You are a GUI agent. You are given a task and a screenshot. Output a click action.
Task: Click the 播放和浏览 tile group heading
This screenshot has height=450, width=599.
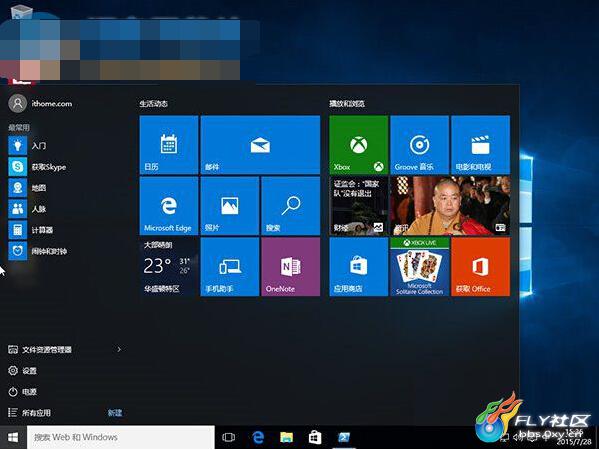coord(347,104)
